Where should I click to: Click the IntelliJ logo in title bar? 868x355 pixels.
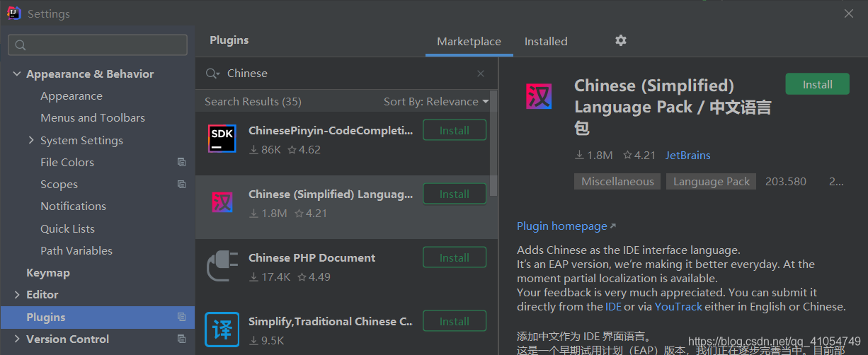pos(13,13)
